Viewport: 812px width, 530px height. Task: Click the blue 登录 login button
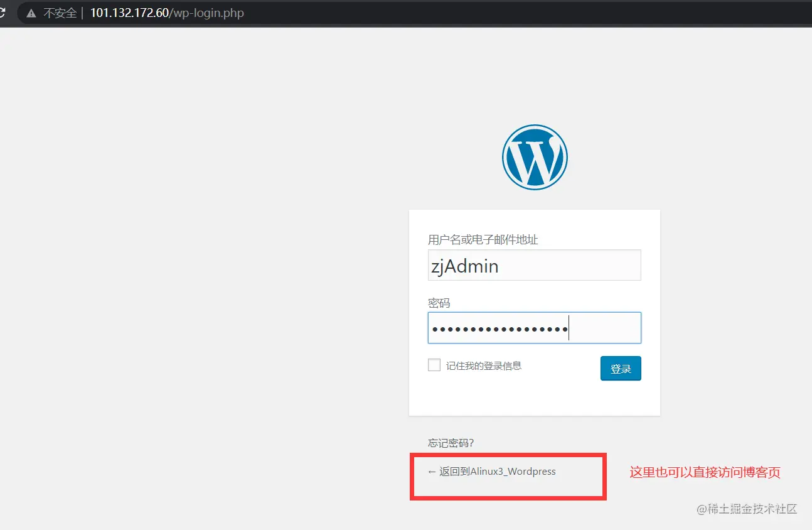[x=621, y=369]
